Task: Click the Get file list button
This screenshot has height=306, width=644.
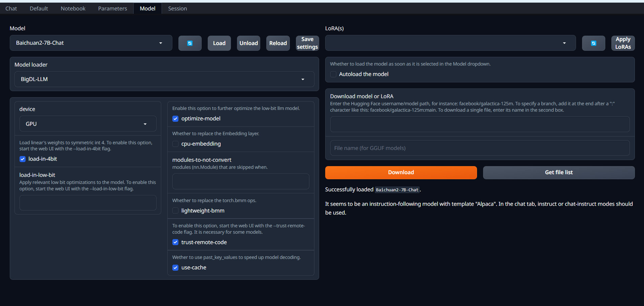Action: [558, 173]
